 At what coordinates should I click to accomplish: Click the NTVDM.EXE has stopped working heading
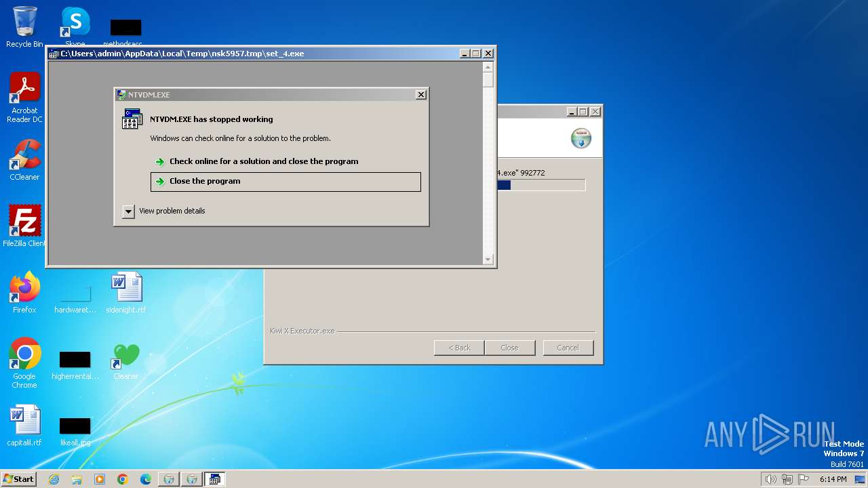click(x=212, y=119)
